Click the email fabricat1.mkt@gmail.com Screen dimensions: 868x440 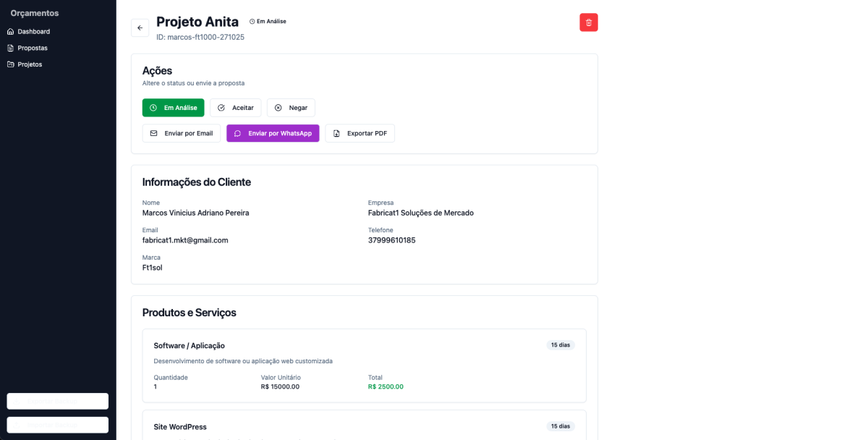tap(185, 240)
